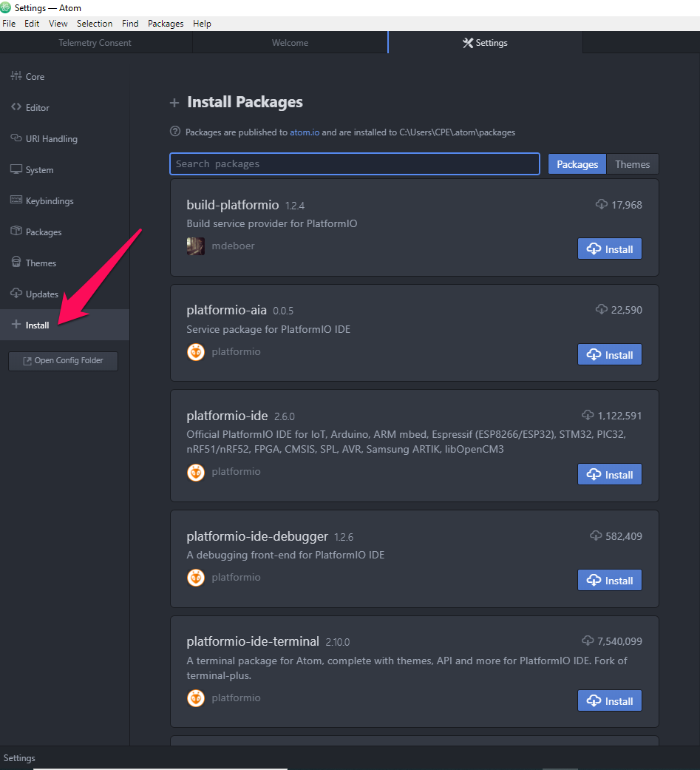Open the build-platformio package title
700x770 pixels.
pyautogui.click(x=233, y=205)
